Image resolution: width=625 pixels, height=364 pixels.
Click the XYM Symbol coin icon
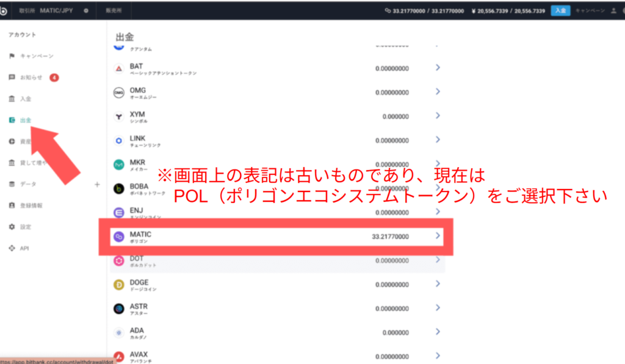click(119, 116)
